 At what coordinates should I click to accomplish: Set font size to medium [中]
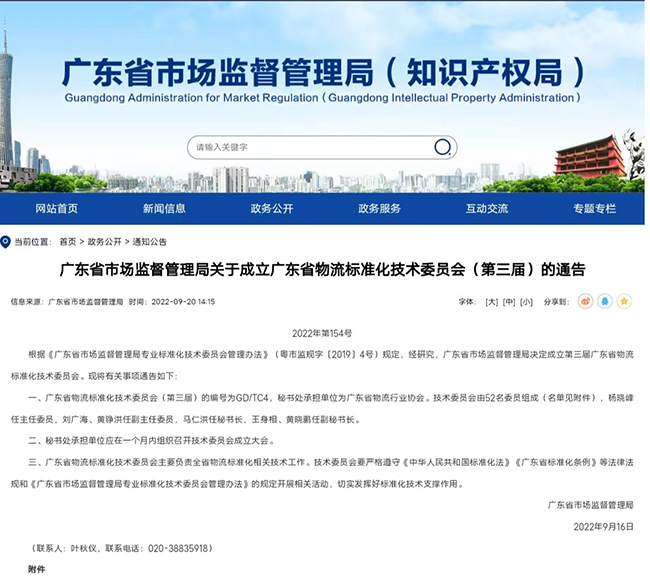(508, 301)
